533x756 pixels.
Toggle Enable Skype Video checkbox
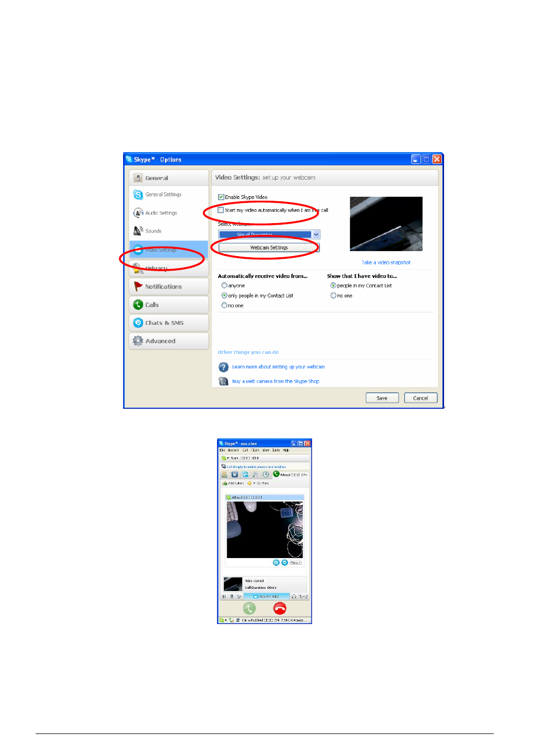click(x=221, y=197)
